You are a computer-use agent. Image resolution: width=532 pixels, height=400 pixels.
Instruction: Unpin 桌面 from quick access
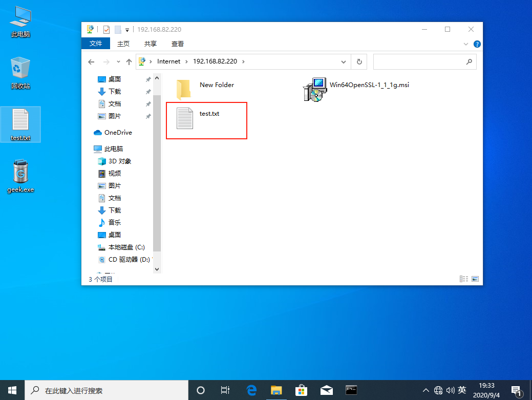(148, 79)
